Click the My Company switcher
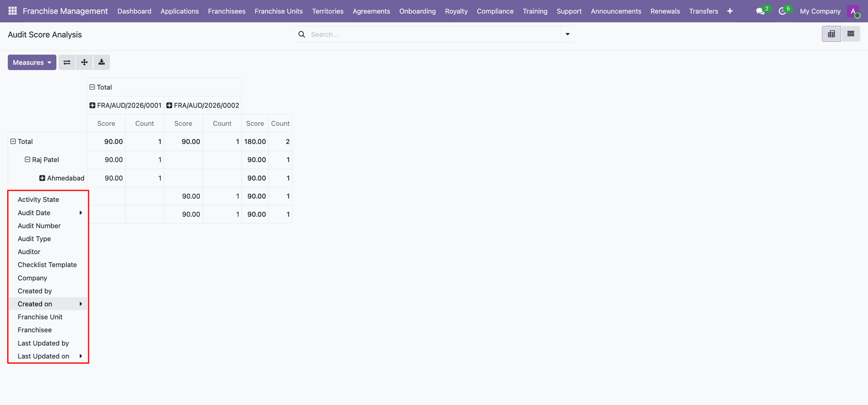868x405 pixels. tap(820, 11)
